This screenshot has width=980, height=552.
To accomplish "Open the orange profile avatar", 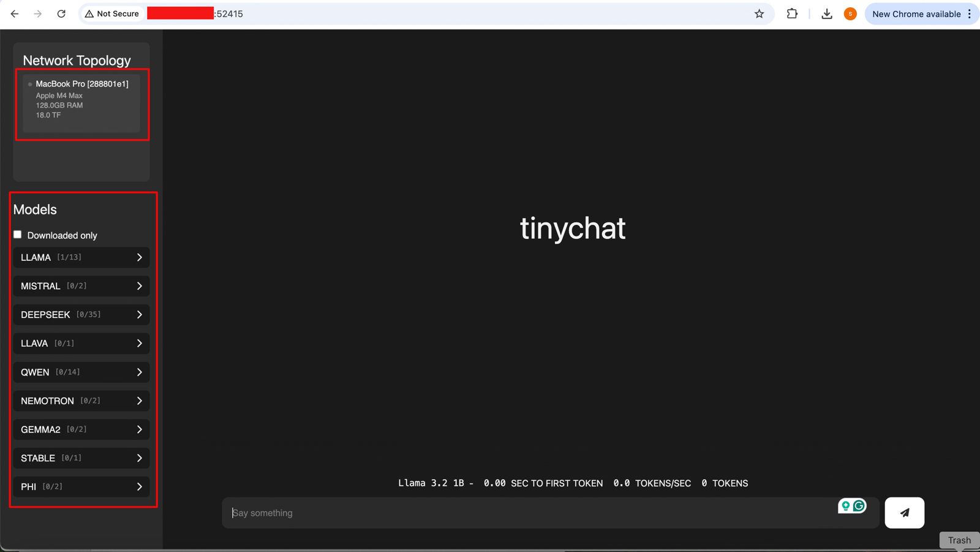I will (x=850, y=13).
